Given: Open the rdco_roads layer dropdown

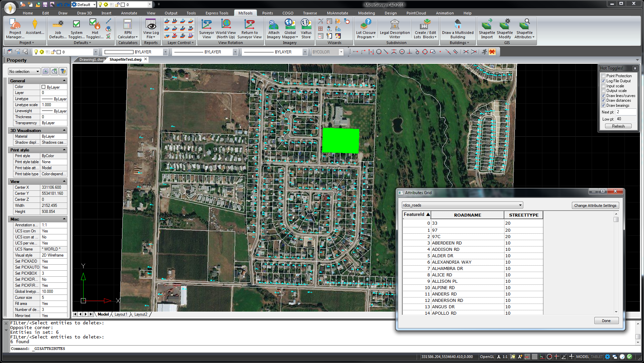Looking at the screenshot, I should click(x=521, y=205).
